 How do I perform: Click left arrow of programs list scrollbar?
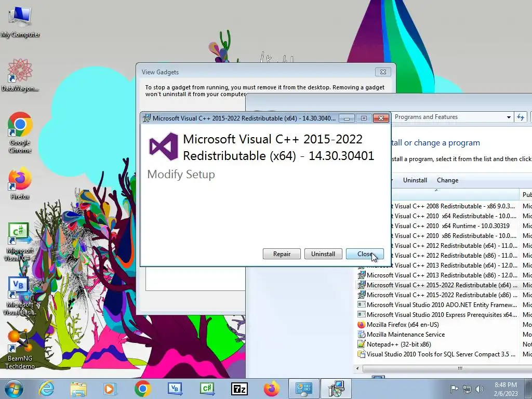click(x=357, y=368)
